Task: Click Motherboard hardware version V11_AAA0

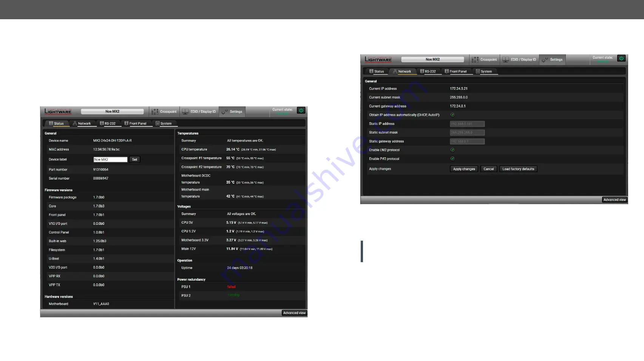Action: point(101,304)
